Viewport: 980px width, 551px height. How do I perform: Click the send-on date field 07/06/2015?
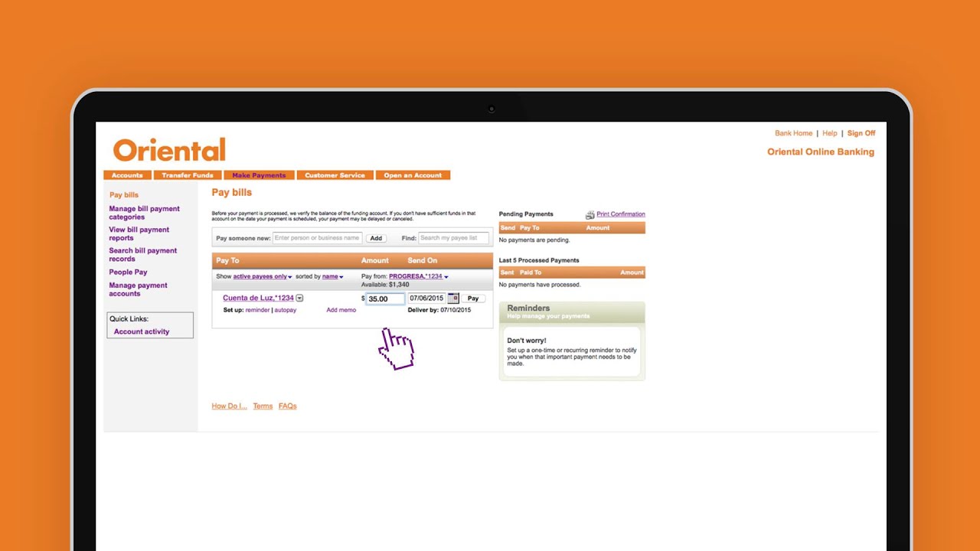426,298
